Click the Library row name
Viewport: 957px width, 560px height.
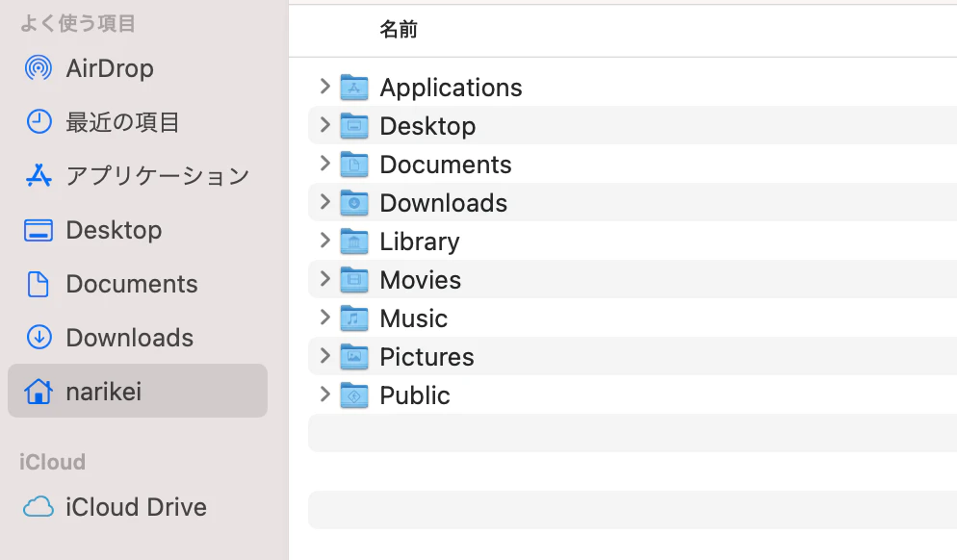420,242
